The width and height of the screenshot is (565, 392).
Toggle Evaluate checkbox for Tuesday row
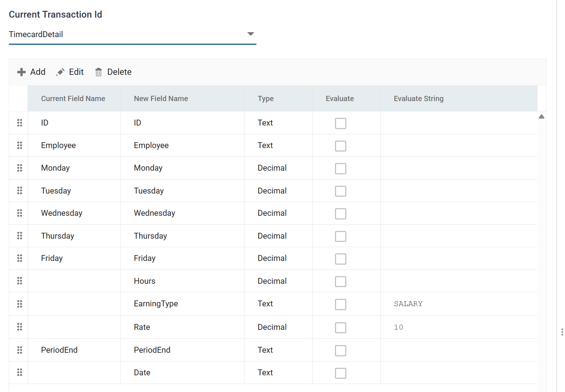pyautogui.click(x=340, y=191)
